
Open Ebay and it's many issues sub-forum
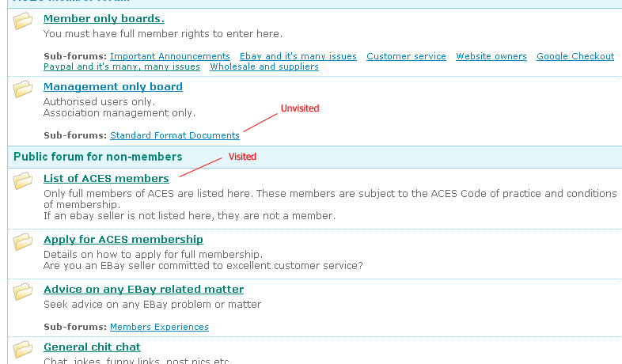point(298,56)
